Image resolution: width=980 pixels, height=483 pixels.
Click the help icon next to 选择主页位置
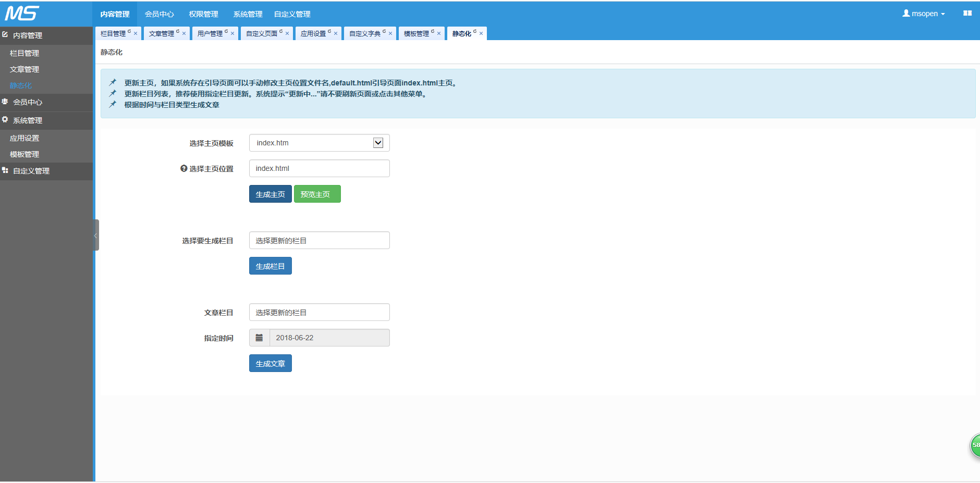click(183, 168)
